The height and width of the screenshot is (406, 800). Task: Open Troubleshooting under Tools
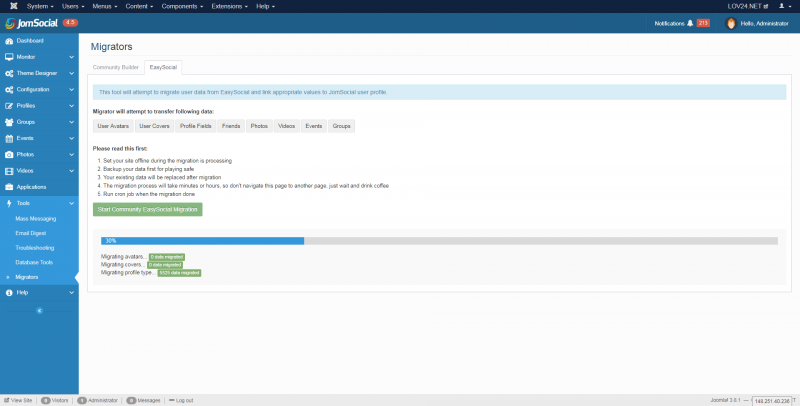pyautogui.click(x=35, y=248)
